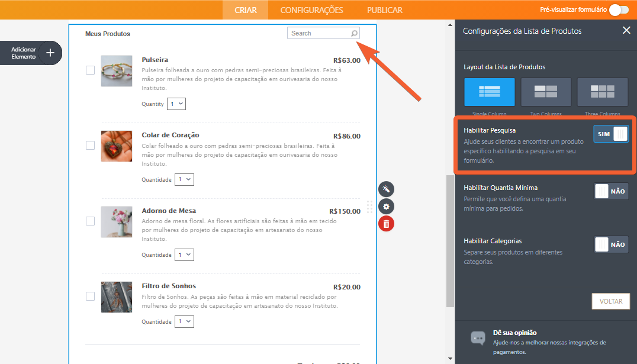Open the Adorno de Mesa quantity dropdown
The height and width of the screenshot is (364, 637).
(x=184, y=255)
